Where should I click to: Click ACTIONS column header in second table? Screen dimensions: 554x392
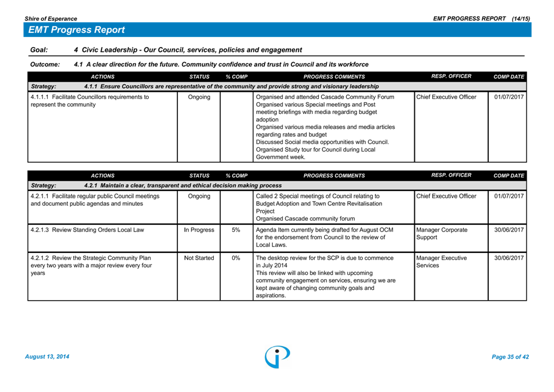(x=103, y=175)
